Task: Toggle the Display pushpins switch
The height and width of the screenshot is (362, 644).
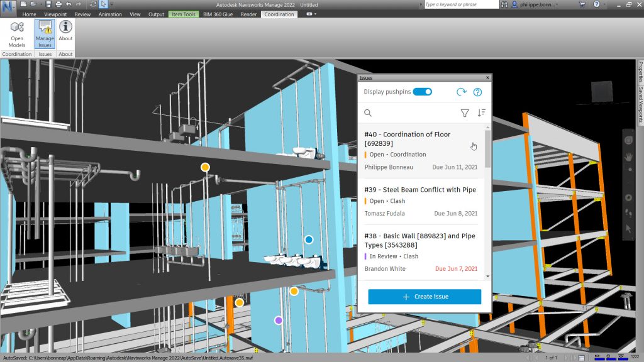Action: (x=422, y=92)
